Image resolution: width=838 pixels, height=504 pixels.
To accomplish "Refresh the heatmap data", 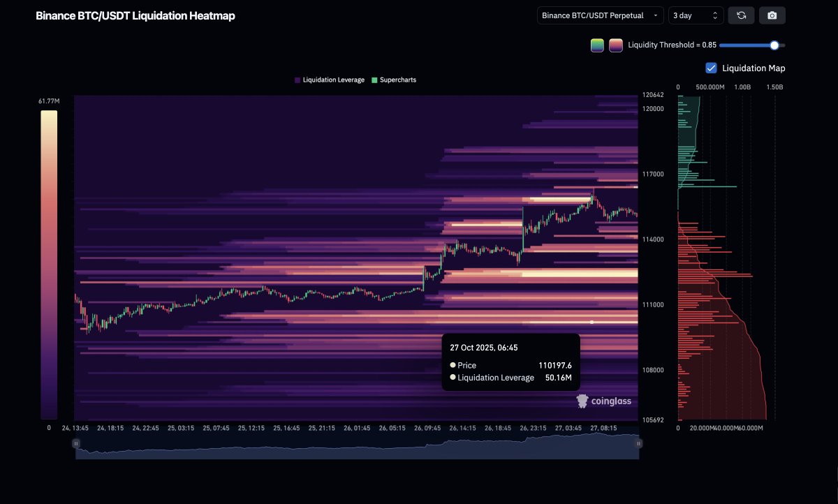I will pos(741,15).
